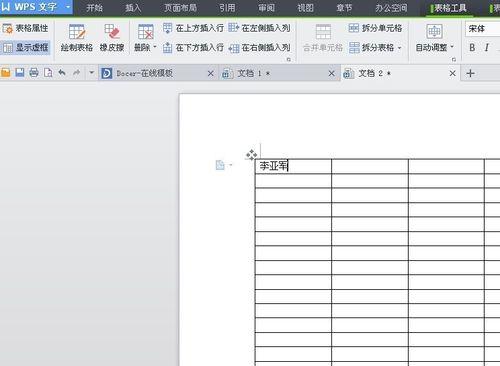Toggle Bold formatting
This screenshot has height=366, width=500.
tap(472, 48)
